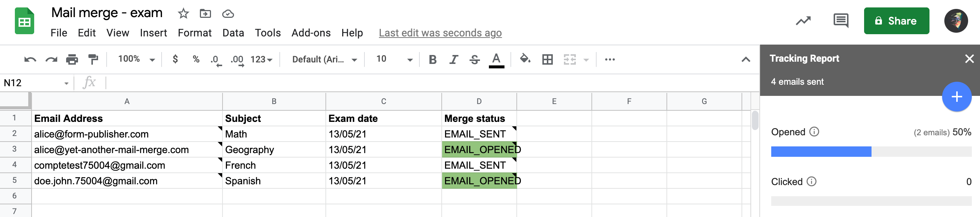Toggle italic formatting
This screenshot has height=217, width=980.
(454, 59)
